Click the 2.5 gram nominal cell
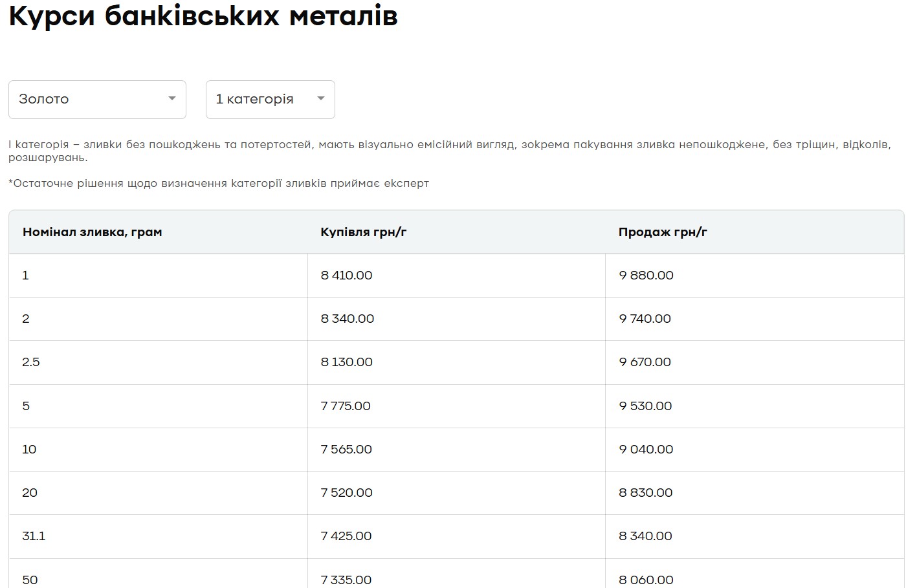This screenshot has width=906, height=588. pyautogui.click(x=158, y=362)
